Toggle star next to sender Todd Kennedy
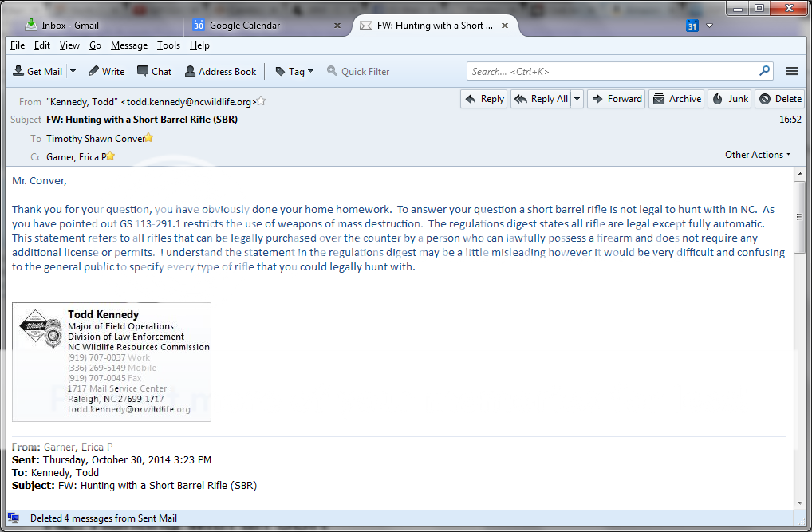812x532 pixels. (x=261, y=101)
